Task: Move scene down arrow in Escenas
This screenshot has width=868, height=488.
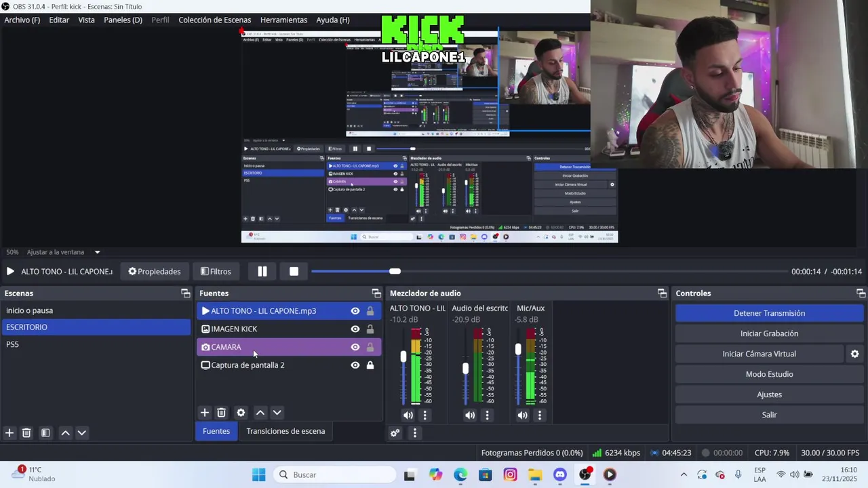Action: pos(81,432)
